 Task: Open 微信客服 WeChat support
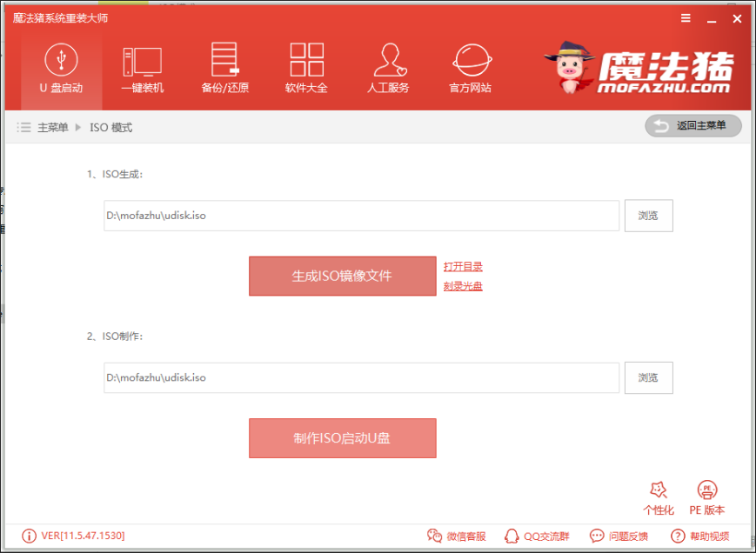click(456, 536)
